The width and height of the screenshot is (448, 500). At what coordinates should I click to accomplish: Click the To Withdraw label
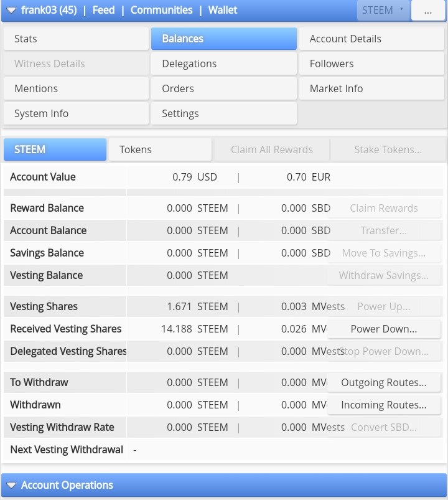tap(39, 382)
